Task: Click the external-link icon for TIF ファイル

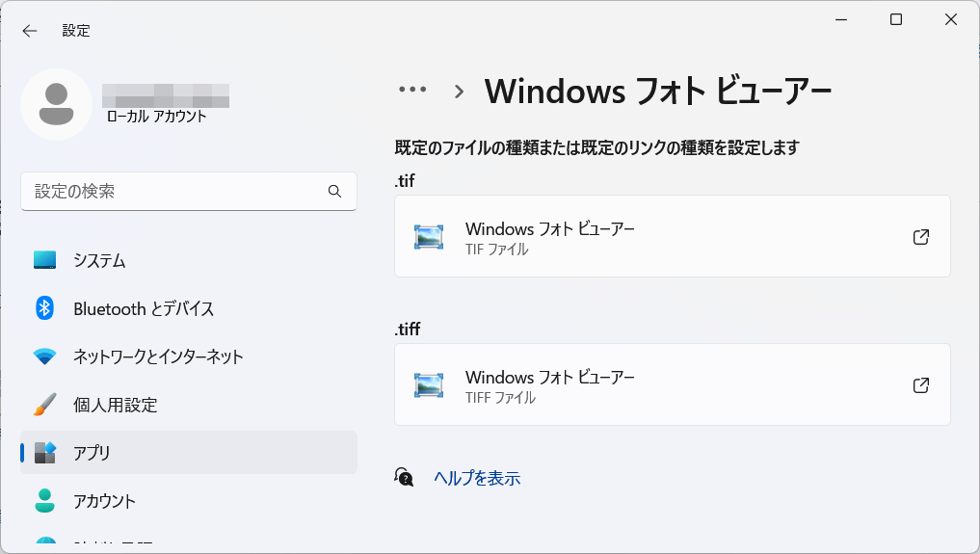Action: point(921,237)
